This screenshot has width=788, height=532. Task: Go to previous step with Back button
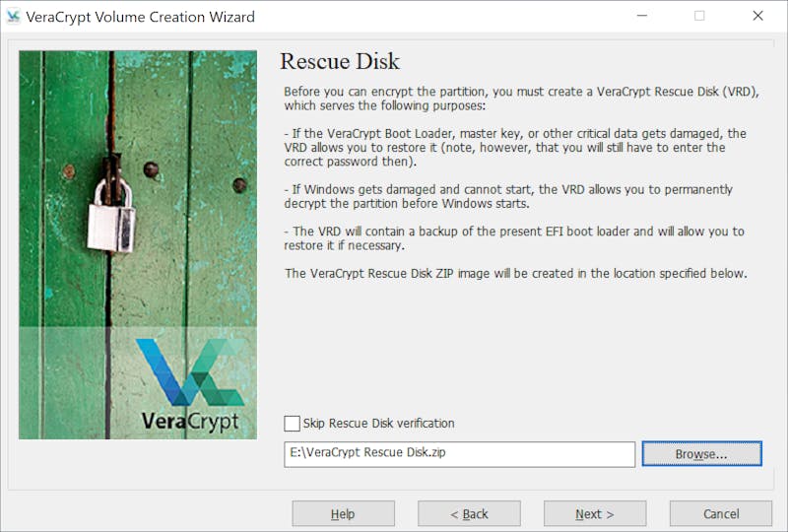[469, 513]
